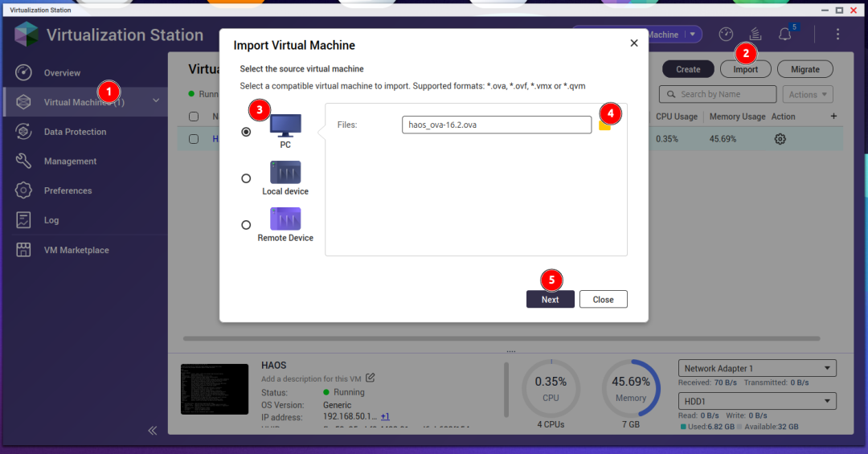Image resolution: width=868 pixels, height=454 pixels.
Task: Open the HAOS row action gear
Action: tap(780, 139)
